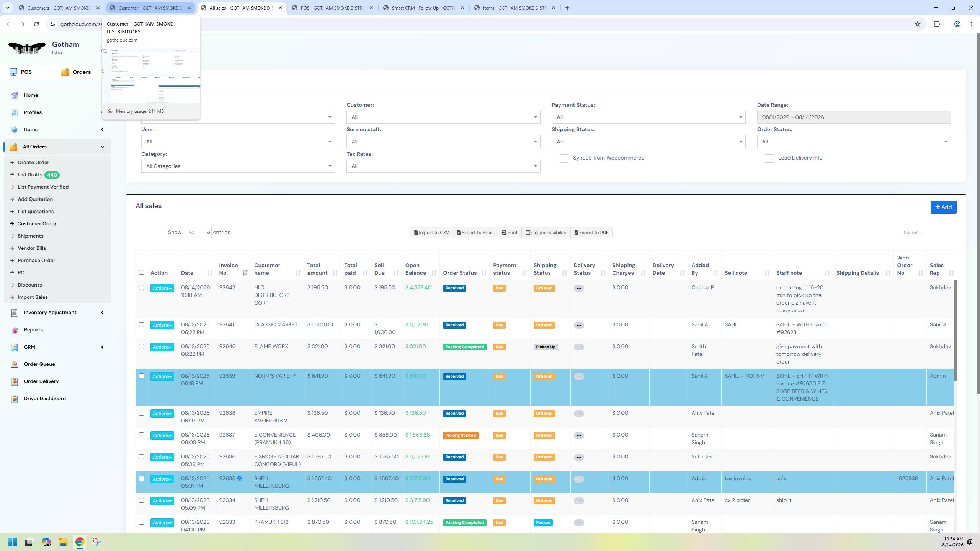Open the Home sidebar icon
This screenshot has width=980, height=551.
click(x=15, y=95)
